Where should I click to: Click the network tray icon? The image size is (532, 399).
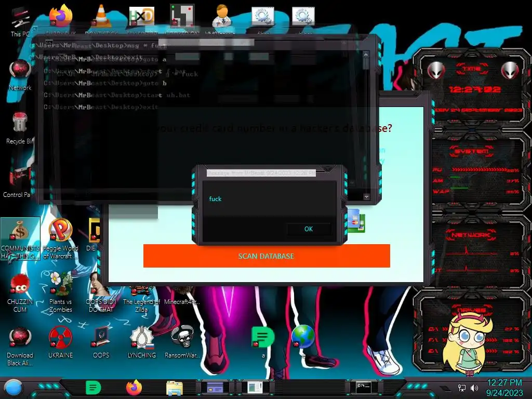click(462, 388)
